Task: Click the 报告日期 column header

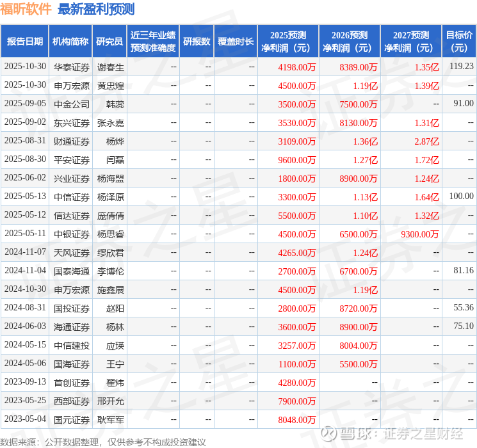Action: [x=24, y=42]
